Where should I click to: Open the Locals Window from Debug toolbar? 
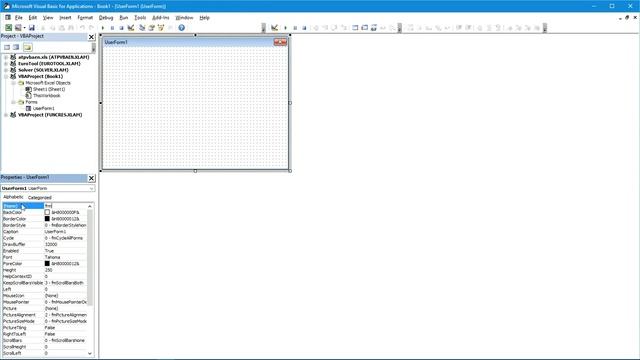point(355,28)
